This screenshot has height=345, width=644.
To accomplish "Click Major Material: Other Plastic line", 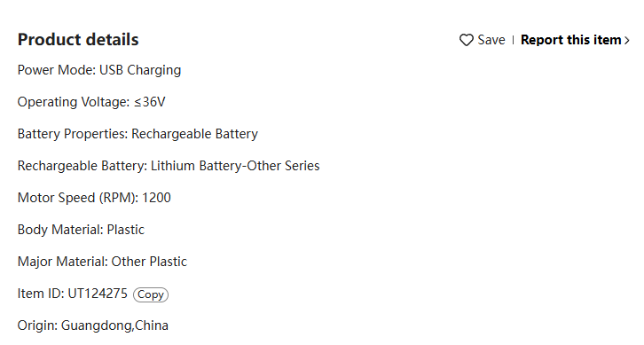I will [x=102, y=262].
